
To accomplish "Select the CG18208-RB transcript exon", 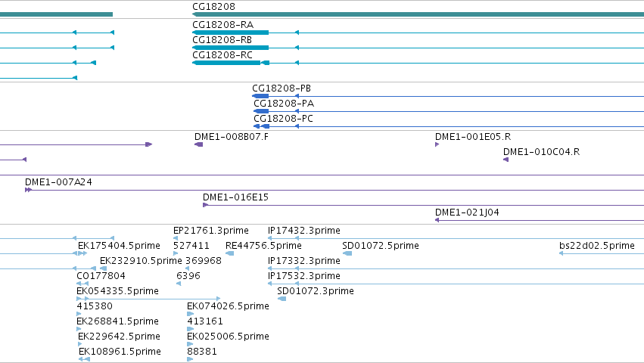I will pos(230,48).
